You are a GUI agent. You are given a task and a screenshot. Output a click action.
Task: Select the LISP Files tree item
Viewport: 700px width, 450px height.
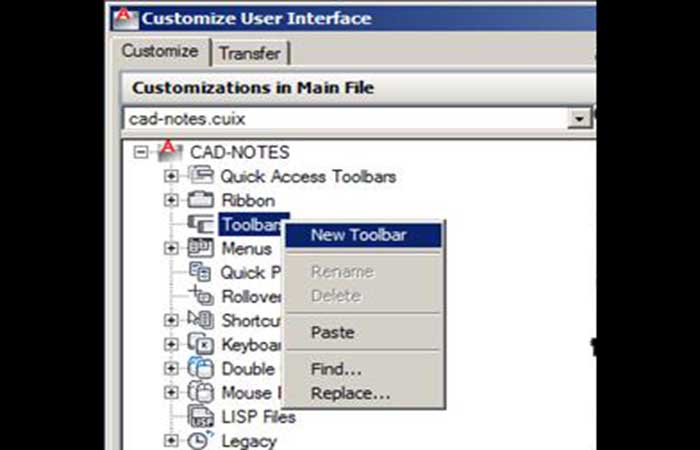(258, 416)
